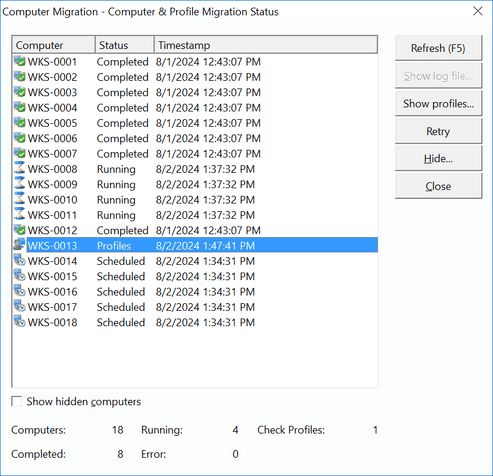493x476 pixels.
Task: Click the Completed count value 8
Action: [120, 454]
